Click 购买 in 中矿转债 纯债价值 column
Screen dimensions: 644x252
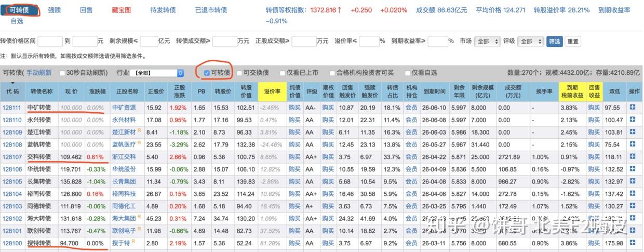pyautogui.click(x=294, y=108)
